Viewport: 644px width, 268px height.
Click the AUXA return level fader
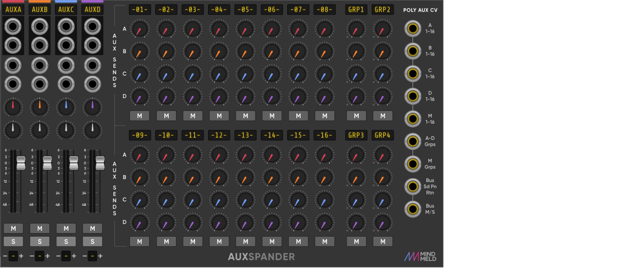click(21, 163)
